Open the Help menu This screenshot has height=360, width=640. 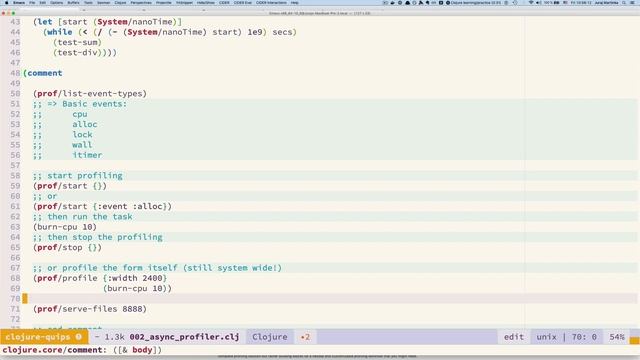point(295,2)
